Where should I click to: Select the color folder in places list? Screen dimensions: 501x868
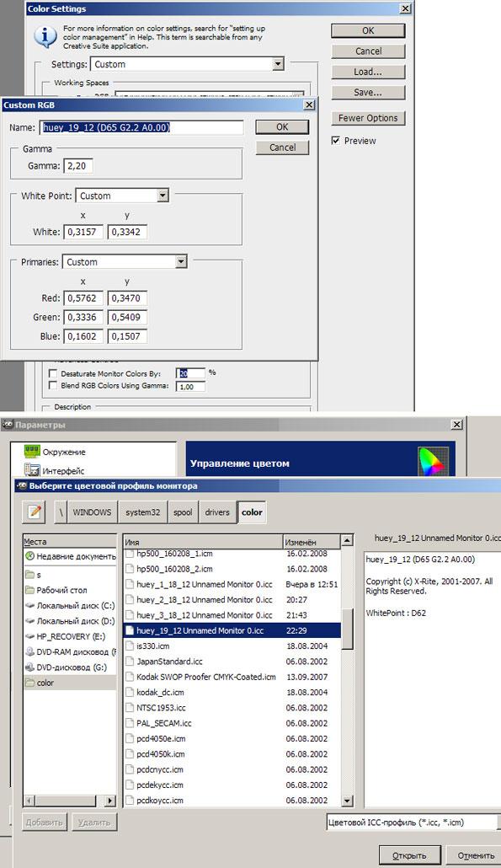pos(70,683)
